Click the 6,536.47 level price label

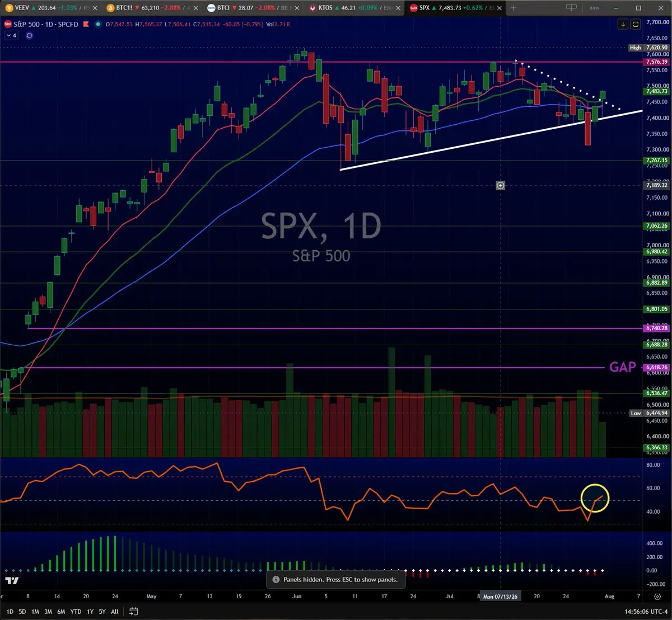click(656, 393)
